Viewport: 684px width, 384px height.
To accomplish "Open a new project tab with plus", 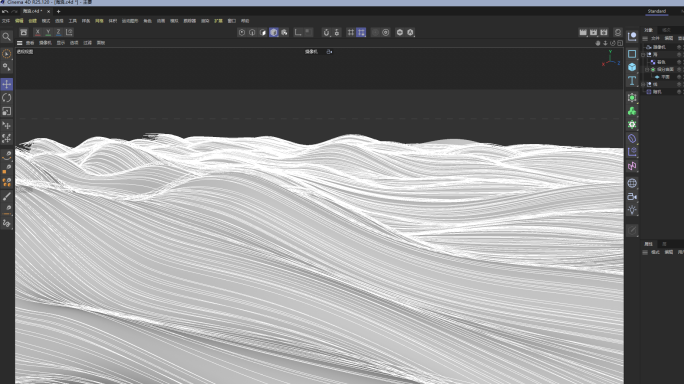I will (x=58, y=12).
